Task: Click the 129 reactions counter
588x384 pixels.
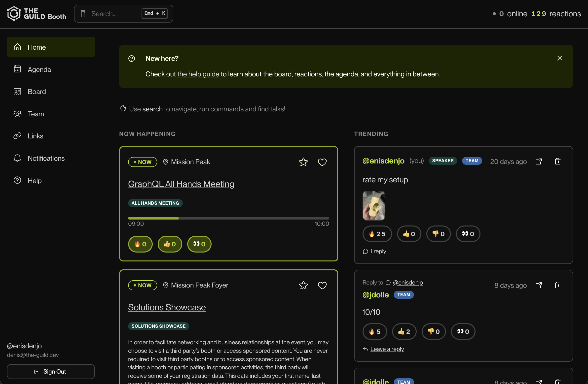Action: tap(556, 14)
